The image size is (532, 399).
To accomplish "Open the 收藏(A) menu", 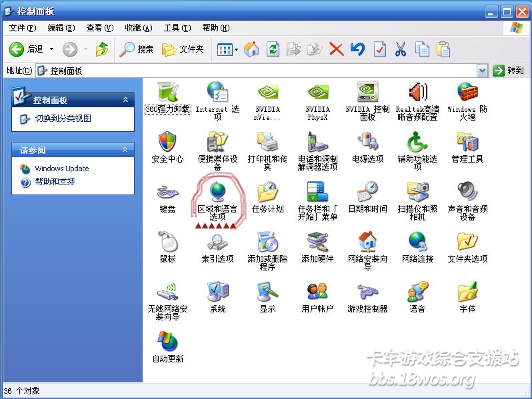I will coord(139,28).
